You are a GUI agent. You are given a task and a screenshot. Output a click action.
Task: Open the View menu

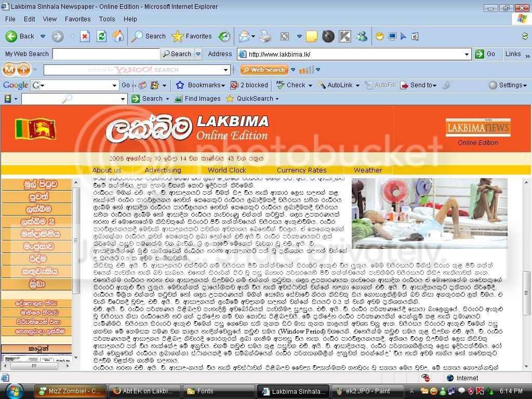point(49,19)
